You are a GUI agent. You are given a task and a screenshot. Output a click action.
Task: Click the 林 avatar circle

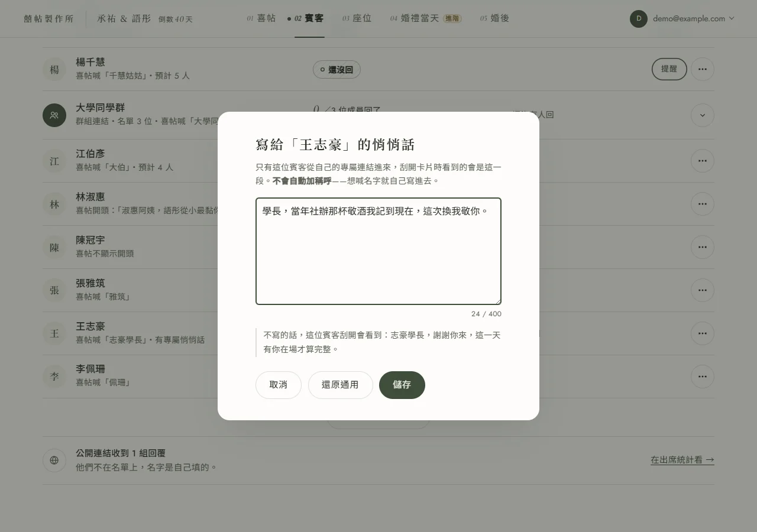point(54,204)
